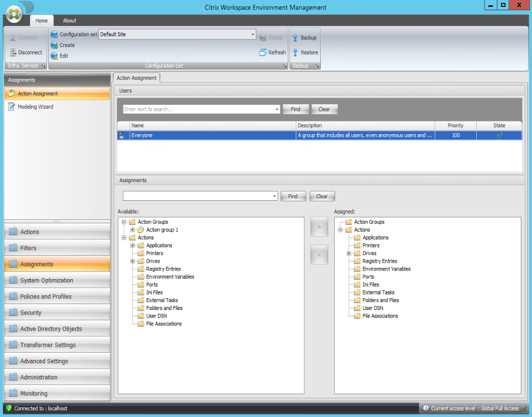532x417 pixels.
Task: Click the Create configuration set icon
Action: (54, 45)
